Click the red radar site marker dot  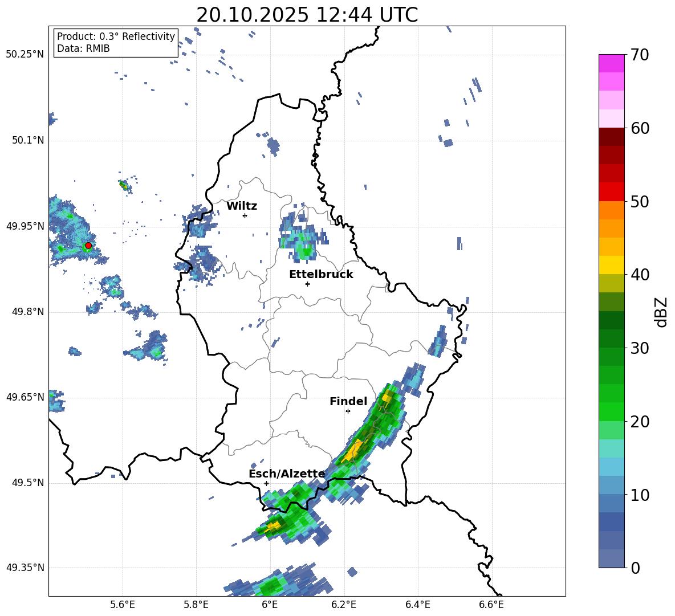[88, 246]
